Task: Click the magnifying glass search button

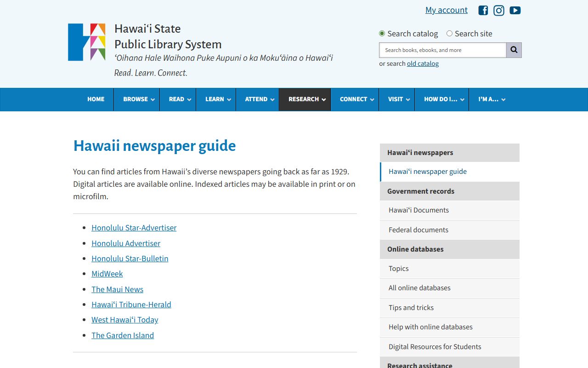Action: point(514,50)
